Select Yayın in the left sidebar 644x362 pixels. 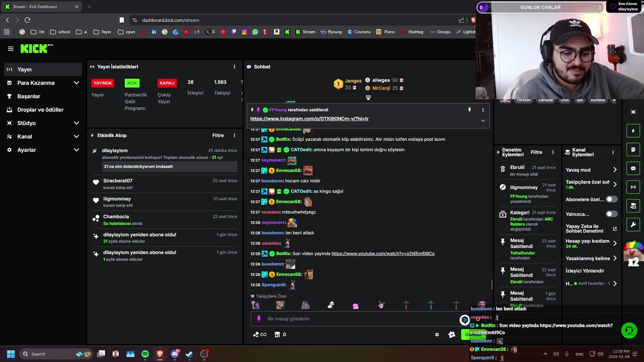click(x=43, y=69)
